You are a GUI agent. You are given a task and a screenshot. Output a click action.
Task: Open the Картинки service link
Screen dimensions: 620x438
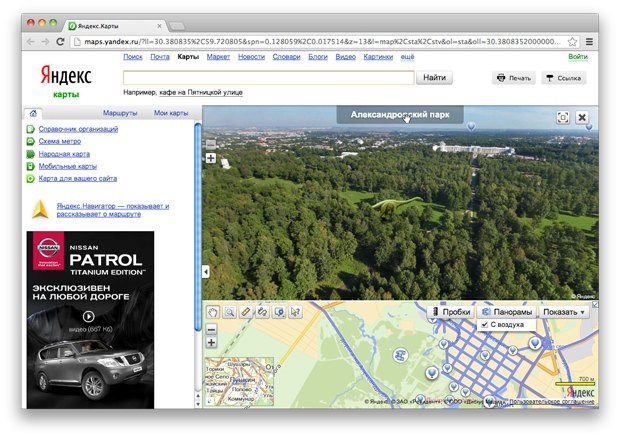pos(378,57)
